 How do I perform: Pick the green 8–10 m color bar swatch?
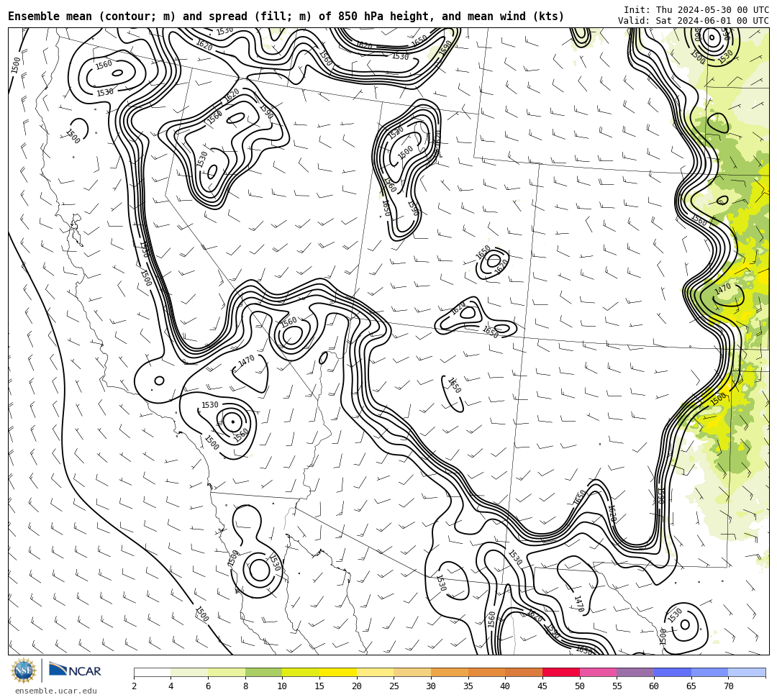[x=263, y=672]
